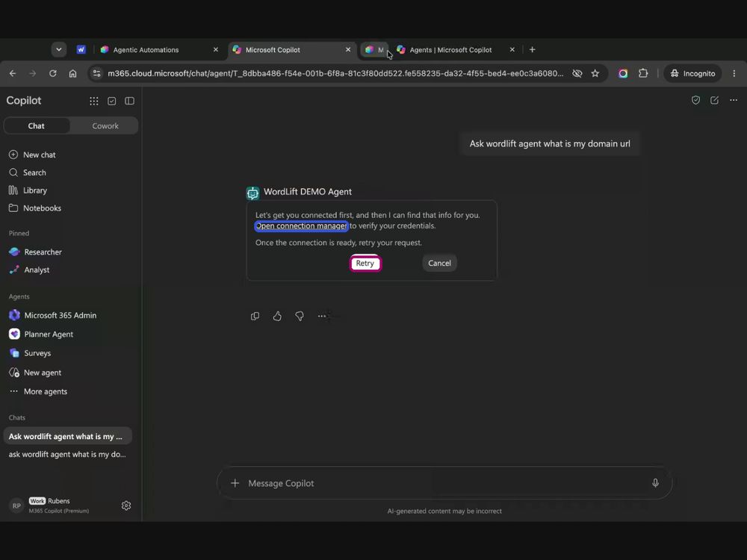Click the RP user avatar
The width and height of the screenshot is (747, 560).
pos(16,505)
